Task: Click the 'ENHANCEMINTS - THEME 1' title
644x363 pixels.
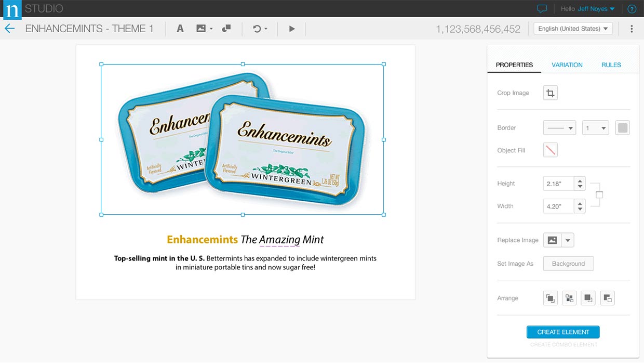Action: (89, 29)
